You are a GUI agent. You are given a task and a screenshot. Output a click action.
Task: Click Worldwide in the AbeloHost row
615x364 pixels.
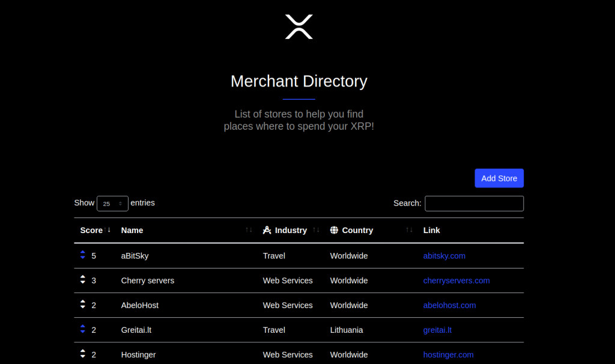click(x=349, y=305)
